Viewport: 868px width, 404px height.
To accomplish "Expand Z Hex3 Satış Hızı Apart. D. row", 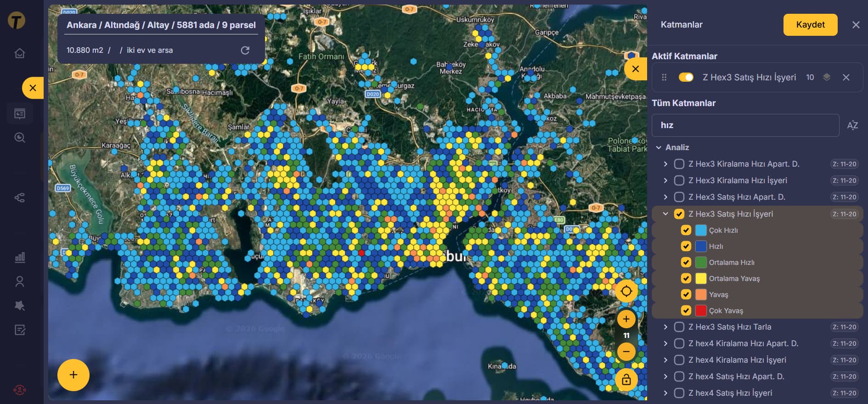I will 665,197.
